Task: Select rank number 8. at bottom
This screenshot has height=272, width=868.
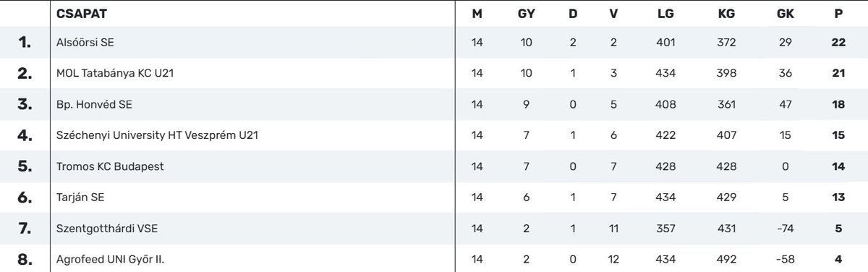Action: [25, 259]
